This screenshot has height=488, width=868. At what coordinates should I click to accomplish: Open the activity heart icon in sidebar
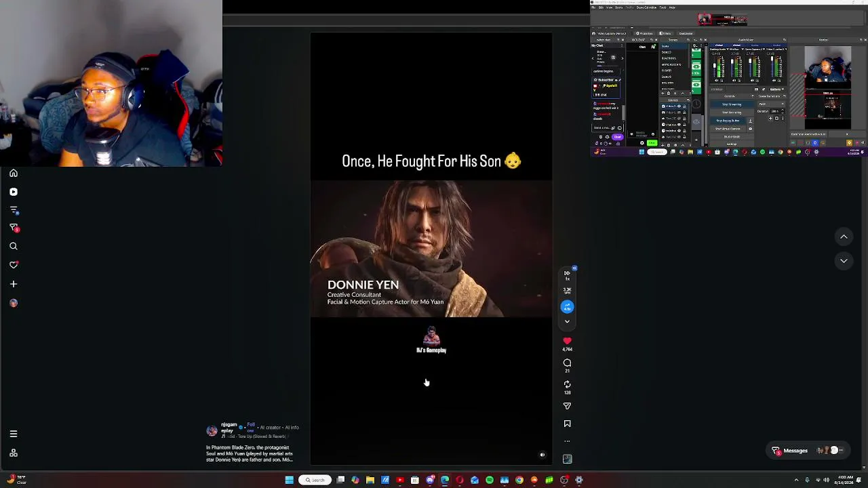tap(13, 265)
